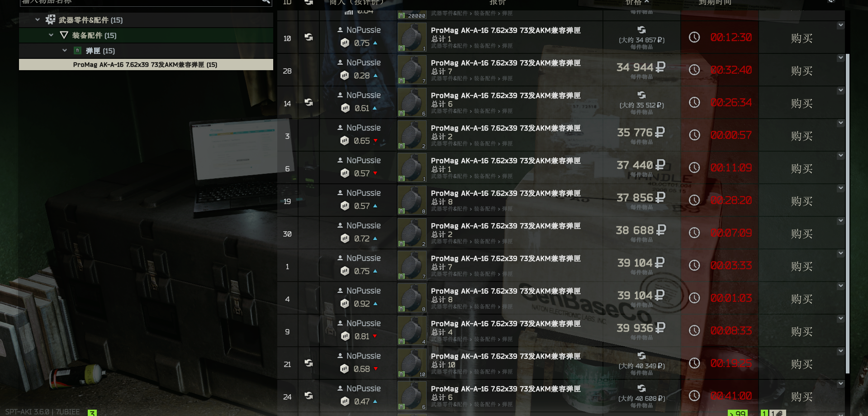Viewport: 868px width, 416px height.
Task: Click red down-arrow rating indicator in offer ID 6
Action: [375, 173]
